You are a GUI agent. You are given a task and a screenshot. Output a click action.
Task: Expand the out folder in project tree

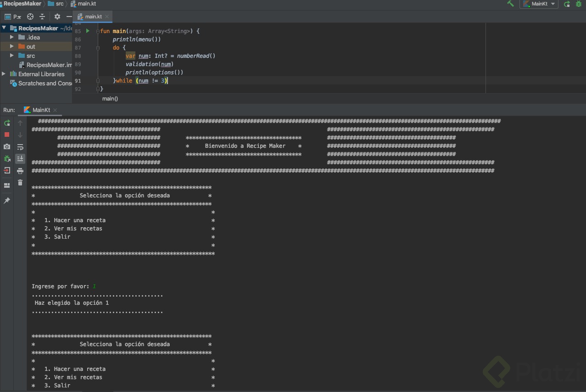(12, 46)
